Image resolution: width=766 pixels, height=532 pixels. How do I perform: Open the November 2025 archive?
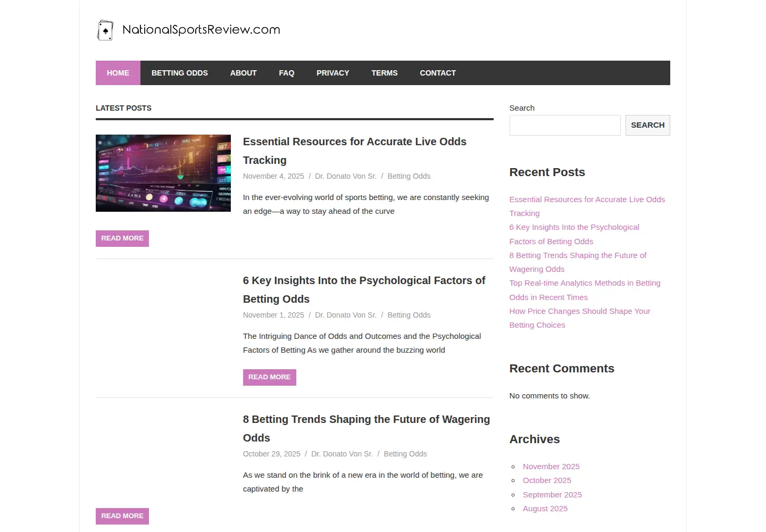click(x=551, y=467)
